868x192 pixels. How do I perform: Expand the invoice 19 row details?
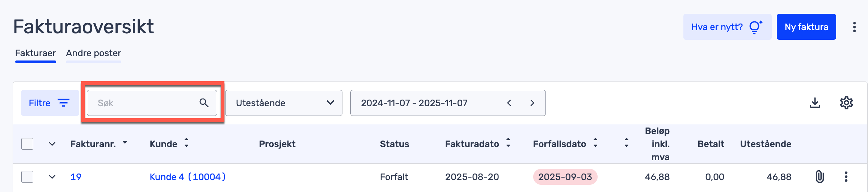(x=52, y=177)
